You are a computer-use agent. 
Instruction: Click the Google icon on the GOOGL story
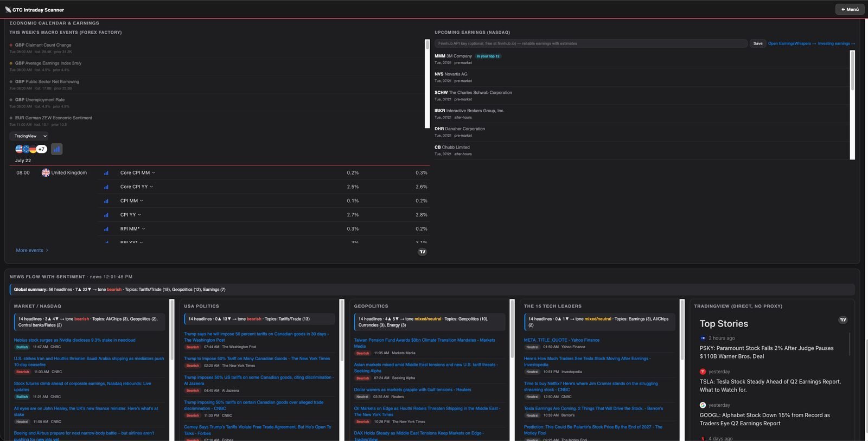(703, 405)
